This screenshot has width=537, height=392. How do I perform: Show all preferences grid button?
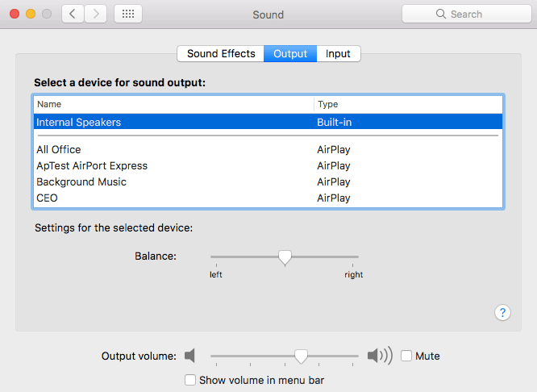coord(129,14)
